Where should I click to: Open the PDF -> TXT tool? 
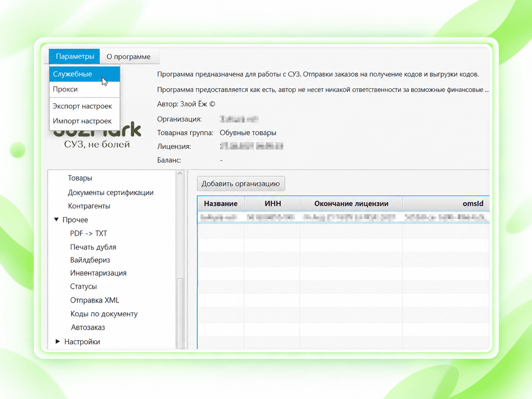point(89,233)
